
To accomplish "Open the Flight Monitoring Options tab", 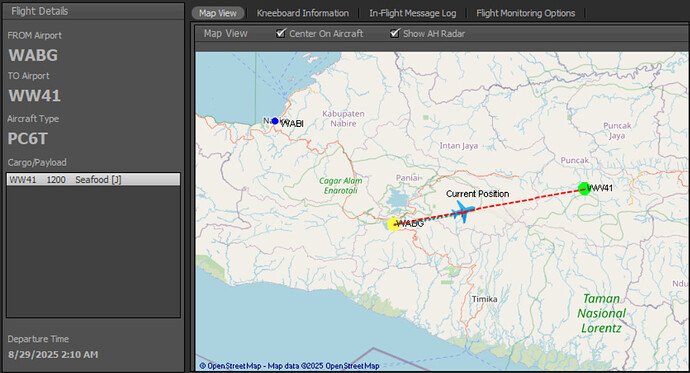I will pyautogui.click(x=526, y=13).
